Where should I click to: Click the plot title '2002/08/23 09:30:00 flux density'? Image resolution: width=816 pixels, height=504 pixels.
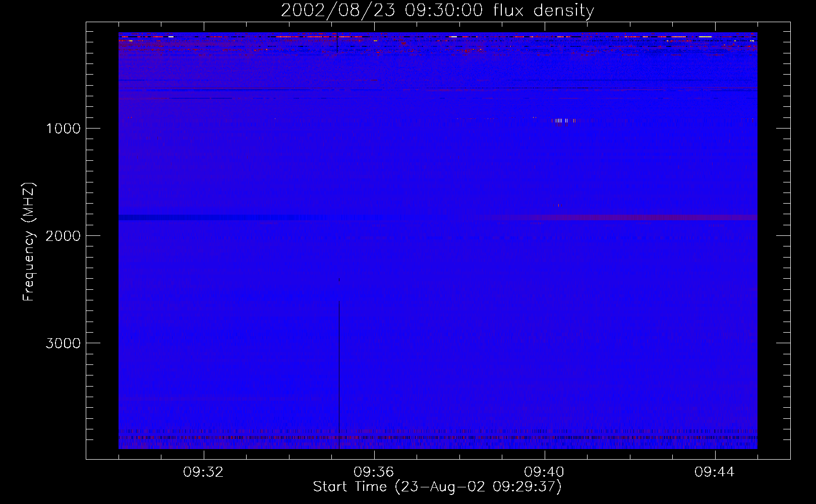point(437,10)
